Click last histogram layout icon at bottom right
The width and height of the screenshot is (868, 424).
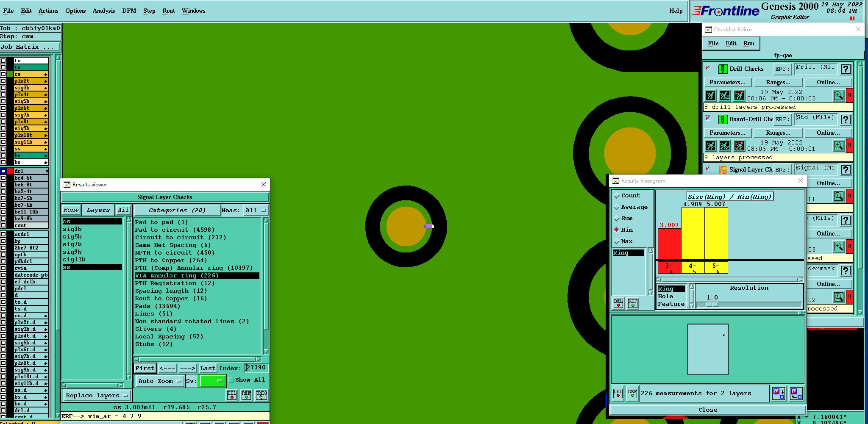[x=796, y=394]
